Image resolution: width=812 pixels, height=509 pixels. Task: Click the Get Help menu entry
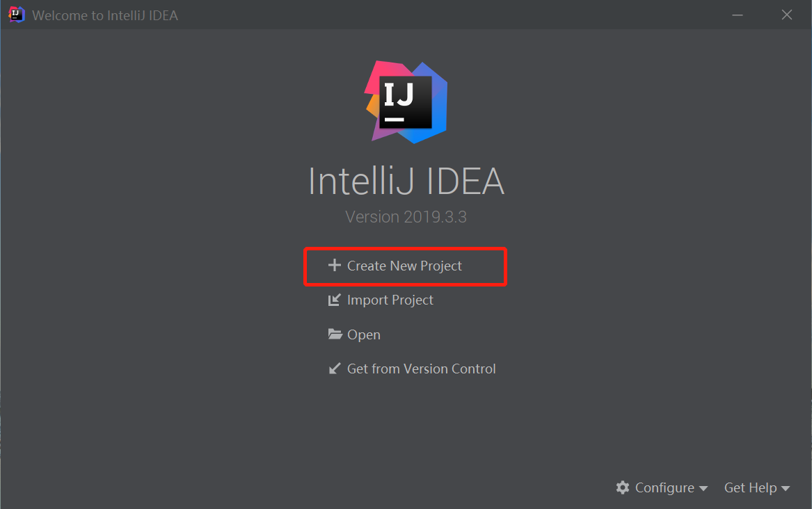(750, 487)
